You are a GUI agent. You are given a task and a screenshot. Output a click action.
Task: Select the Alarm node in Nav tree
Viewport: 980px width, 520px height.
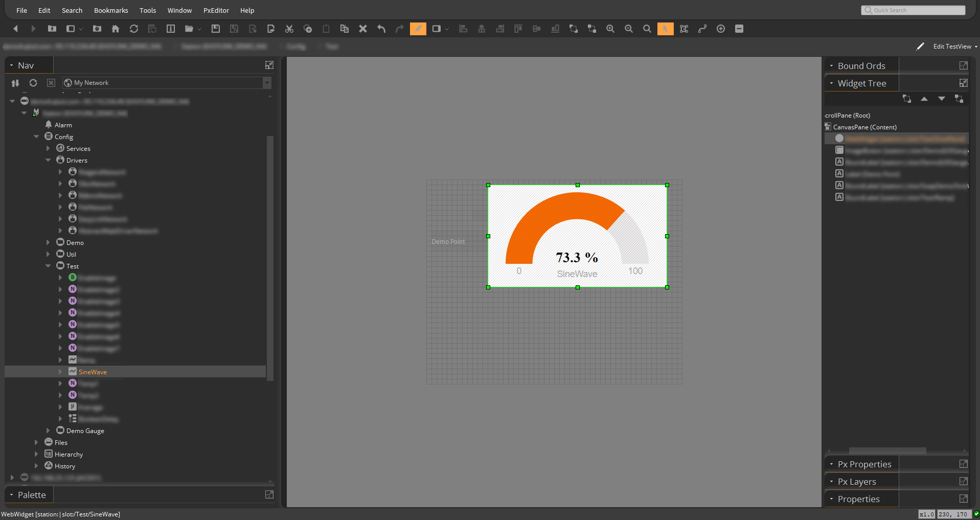point(63,125)
